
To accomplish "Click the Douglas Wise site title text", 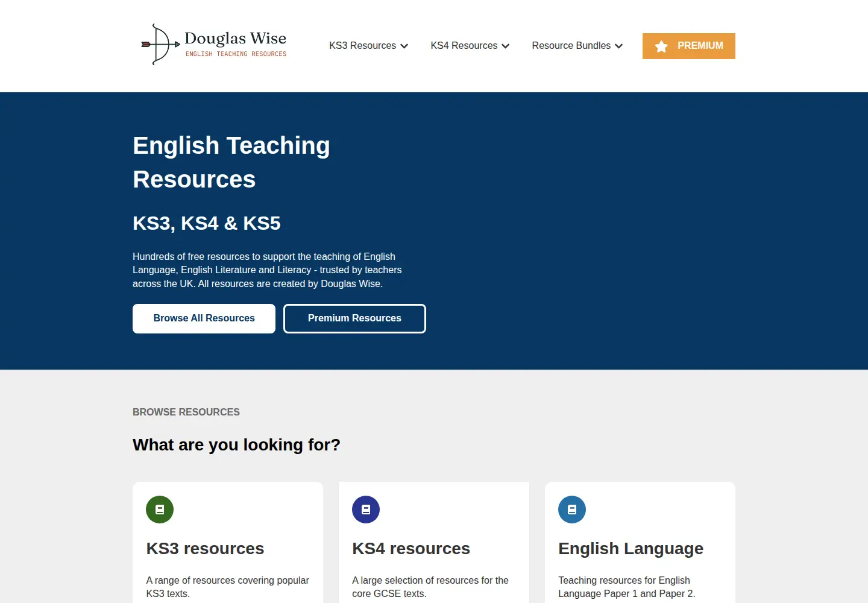I will (x=235, y=39).
